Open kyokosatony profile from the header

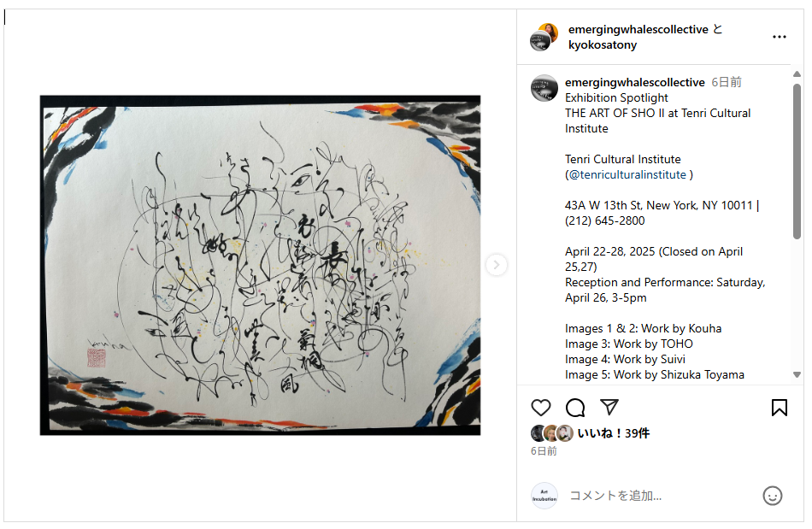coord(603,45)
